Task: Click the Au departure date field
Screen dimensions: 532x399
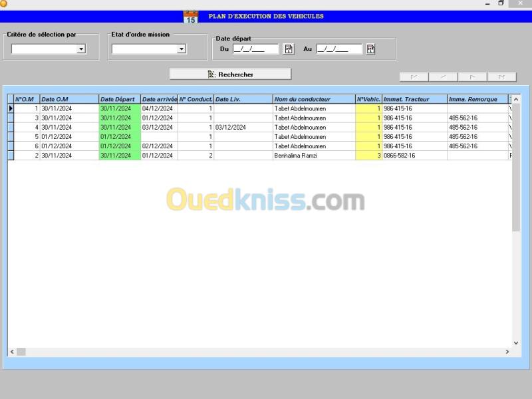Action: pos(339,49)
